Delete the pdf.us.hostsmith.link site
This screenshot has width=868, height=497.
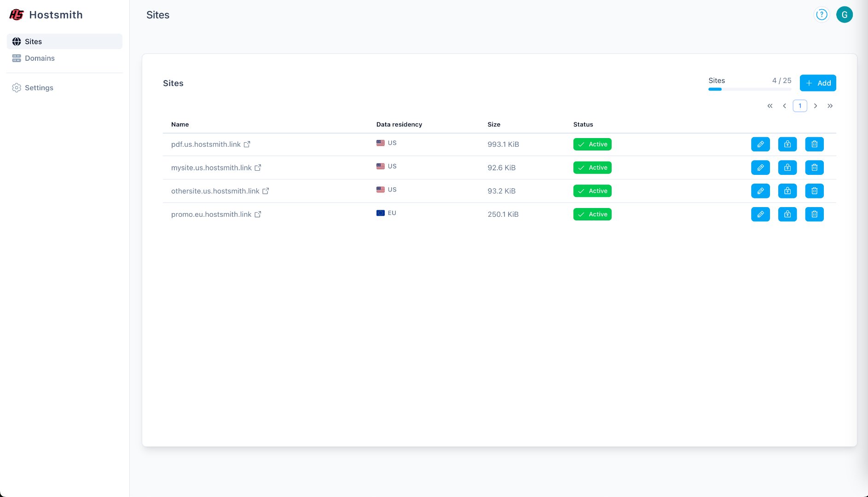click(815, 144)
